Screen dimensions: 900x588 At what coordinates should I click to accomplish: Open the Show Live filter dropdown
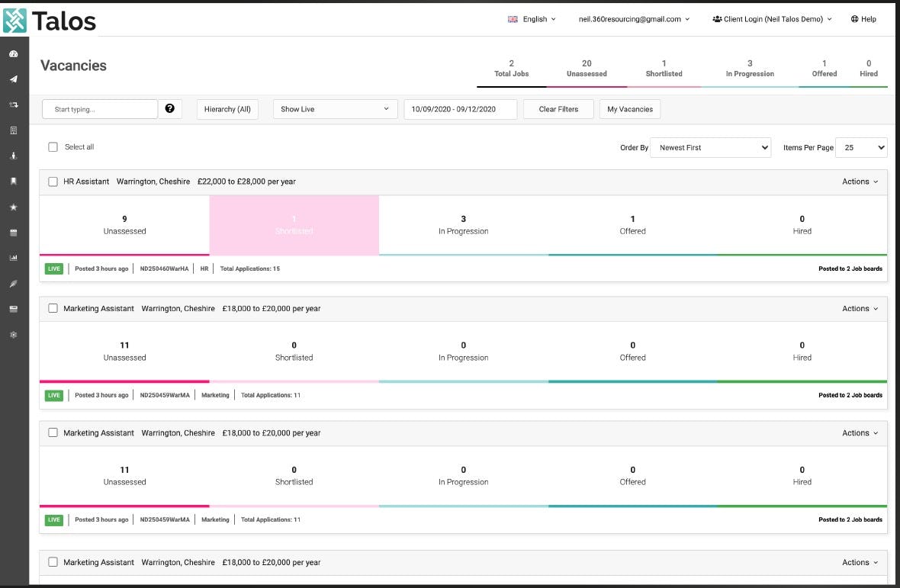[334, 109]
